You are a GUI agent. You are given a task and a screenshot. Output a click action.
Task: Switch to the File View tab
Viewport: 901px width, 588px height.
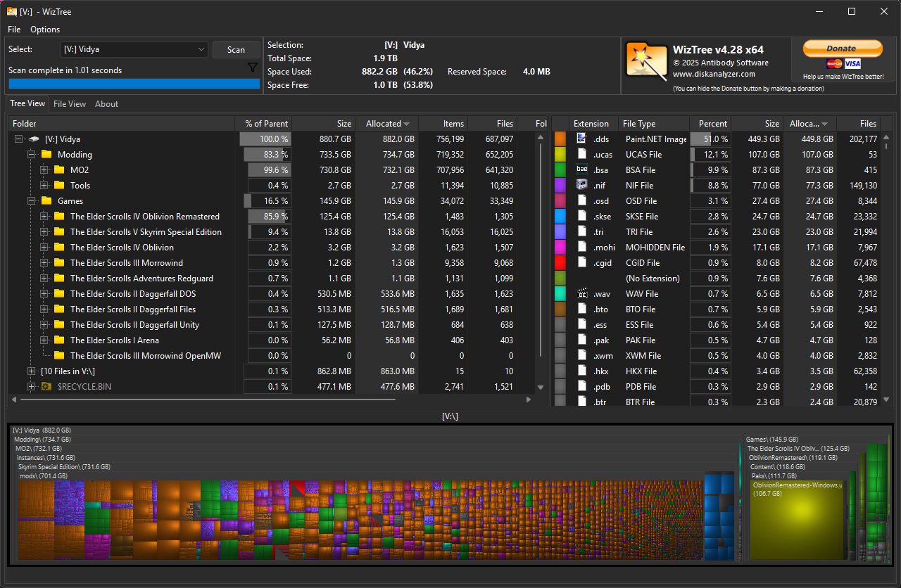click(x=70, y=104)
